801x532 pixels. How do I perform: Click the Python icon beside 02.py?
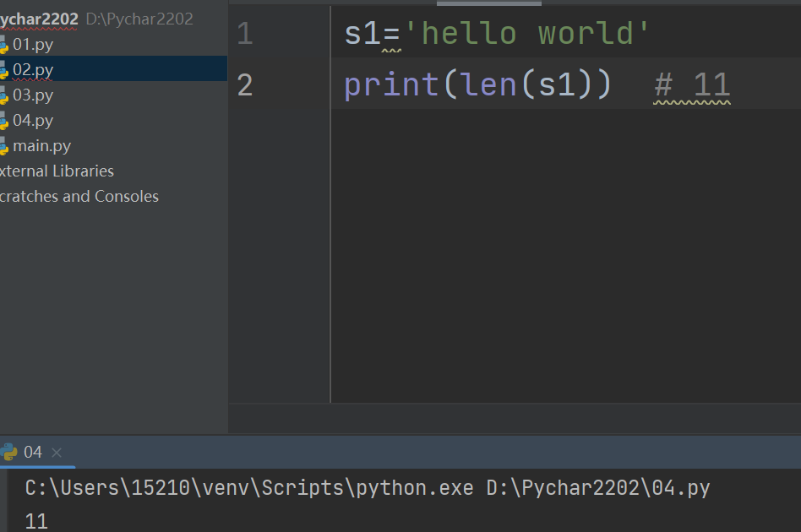point(3,70)
